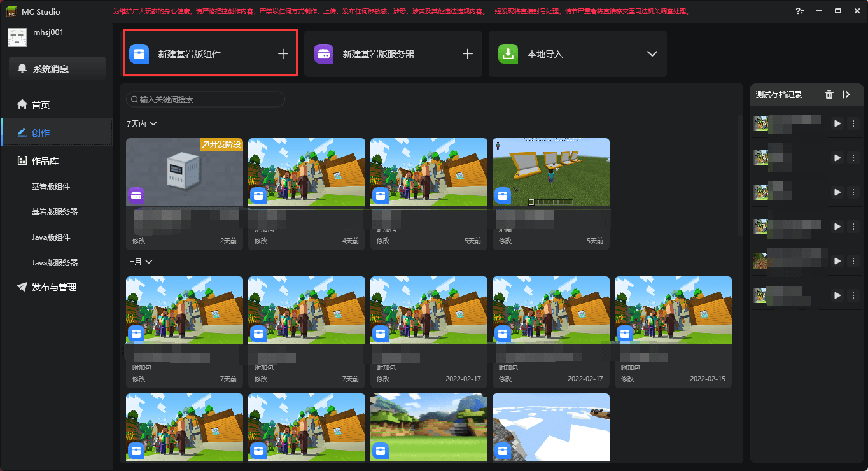
Task: Open more options for third test record
Action: click(853, 192)
